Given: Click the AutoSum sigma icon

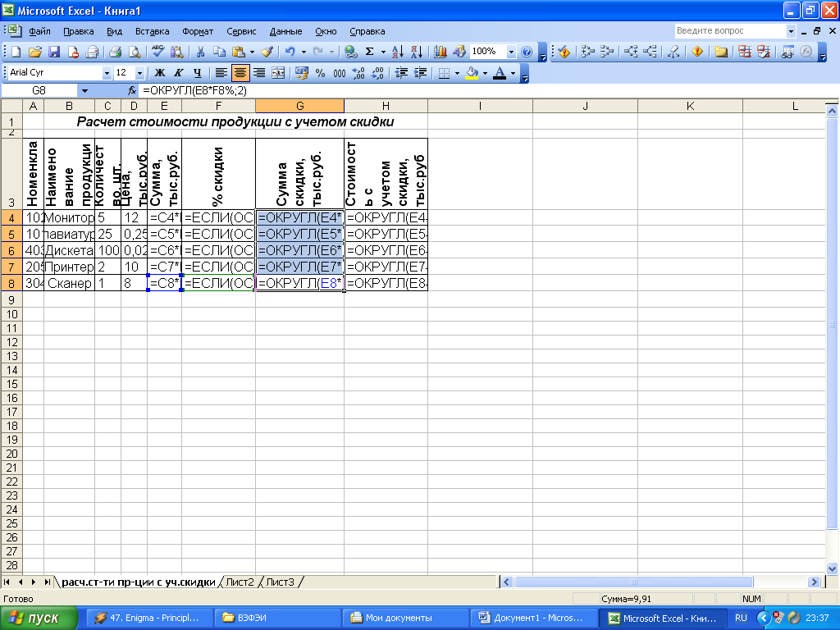Looking at the screenshot, I should [x=370, y=52].
